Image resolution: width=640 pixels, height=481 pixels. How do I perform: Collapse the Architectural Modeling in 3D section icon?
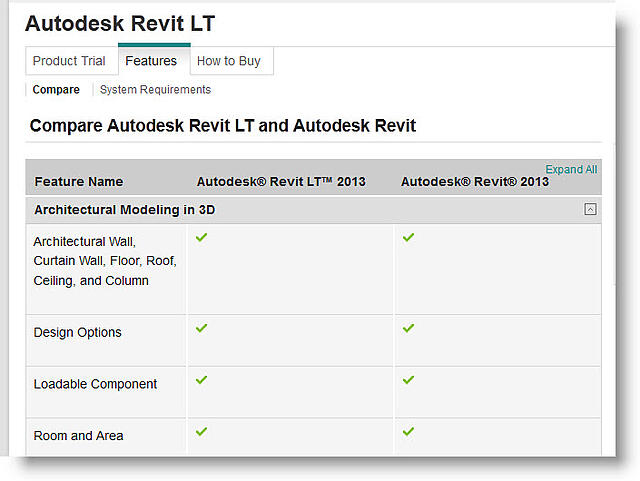pyautogui.click(x=590, y=209)
